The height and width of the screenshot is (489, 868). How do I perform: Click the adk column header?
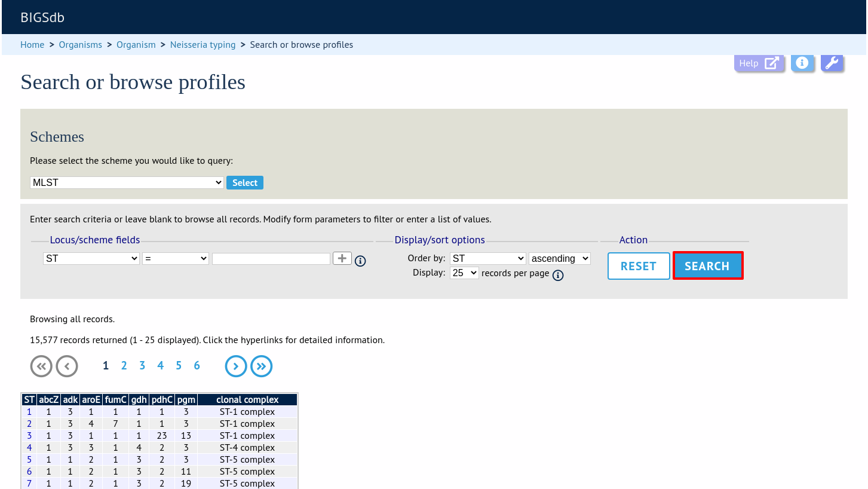click(70, 400)
